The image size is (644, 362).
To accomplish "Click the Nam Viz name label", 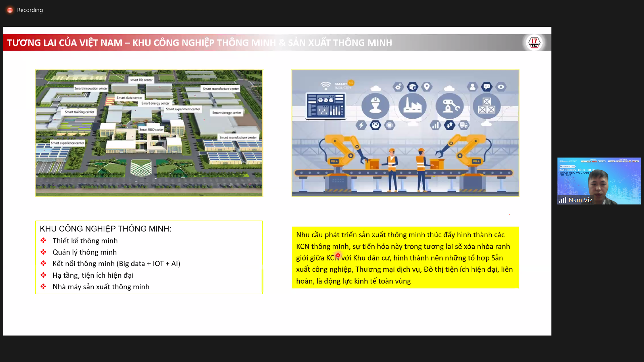I will [580, 200].
